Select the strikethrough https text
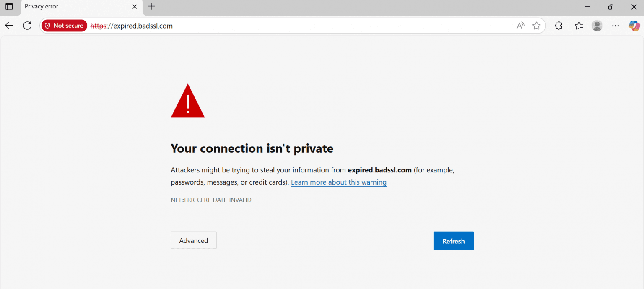This screenshot has height=289, width=644. pos(99,26)
